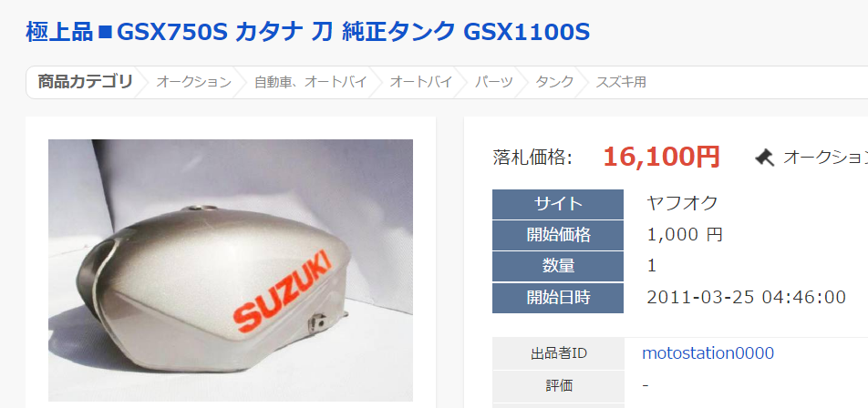The width and height of the screenshot is (868, 408).
Task: Click the 16,100円 winning price
Action: [x=661, y=157]
